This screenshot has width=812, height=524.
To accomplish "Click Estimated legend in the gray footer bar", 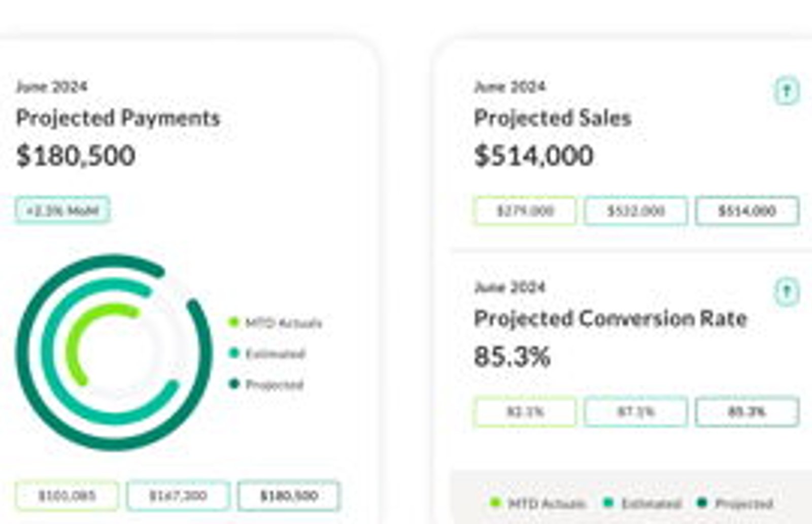I will [x=641, y=503].
